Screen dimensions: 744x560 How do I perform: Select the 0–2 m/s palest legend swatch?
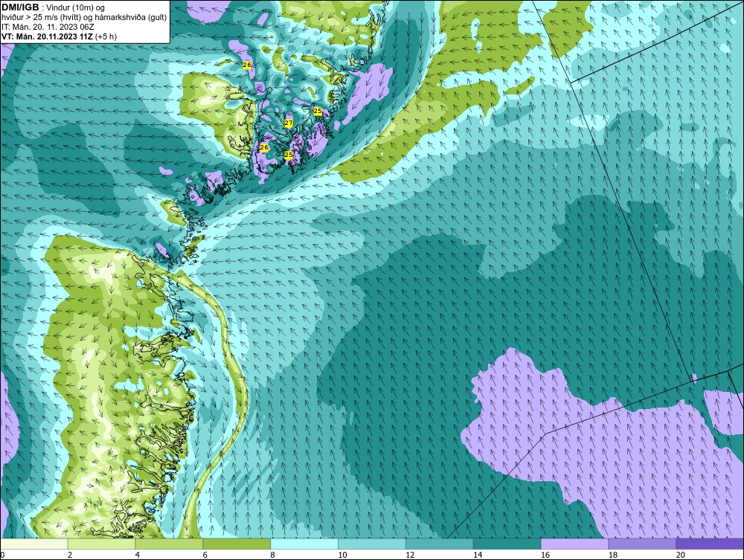(34, 544)
